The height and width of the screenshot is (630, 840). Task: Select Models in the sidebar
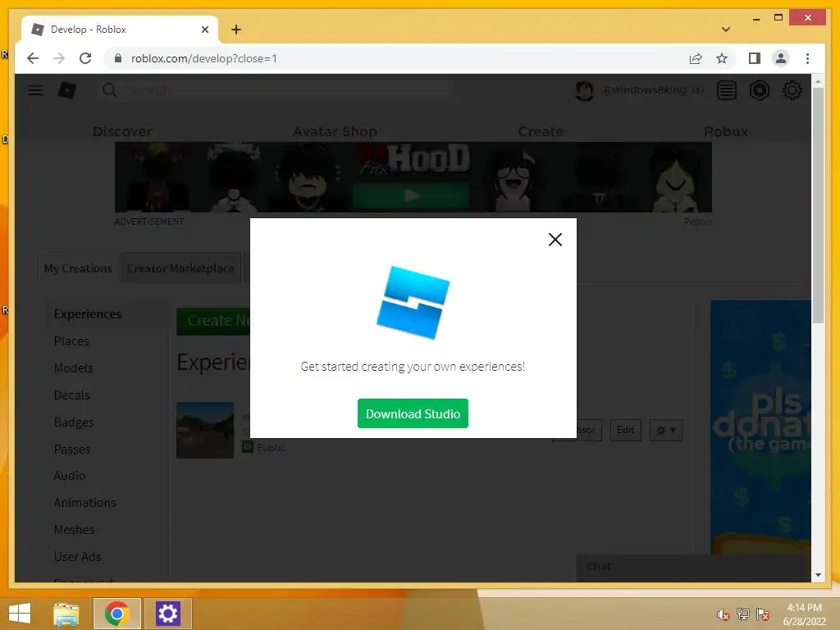coord(73,368)
